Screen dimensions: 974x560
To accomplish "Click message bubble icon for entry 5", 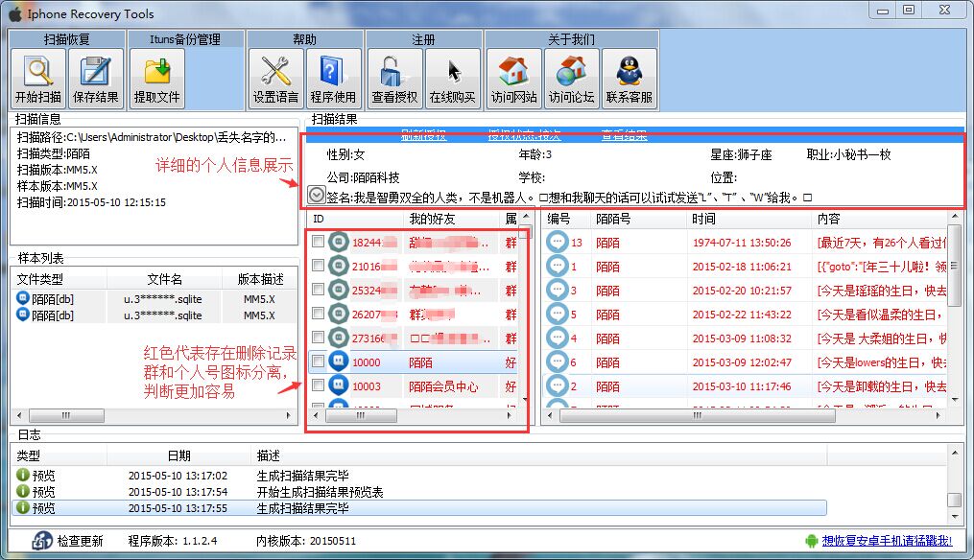I will [558, 315].
